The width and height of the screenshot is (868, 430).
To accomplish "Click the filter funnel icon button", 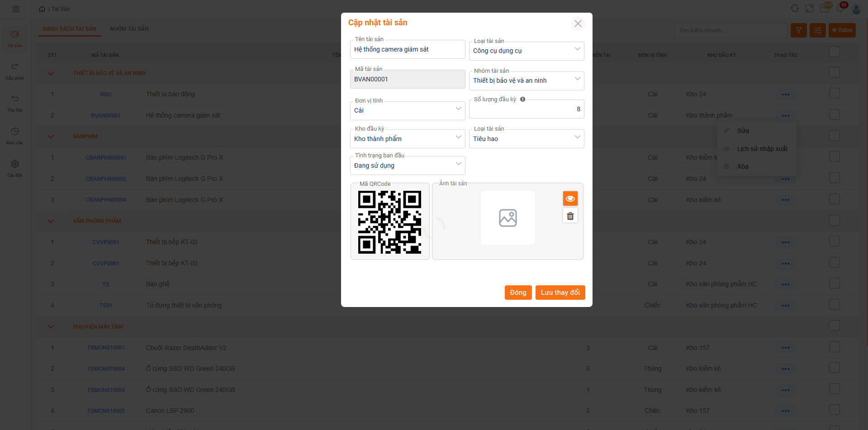I will [x=798, y=30].
